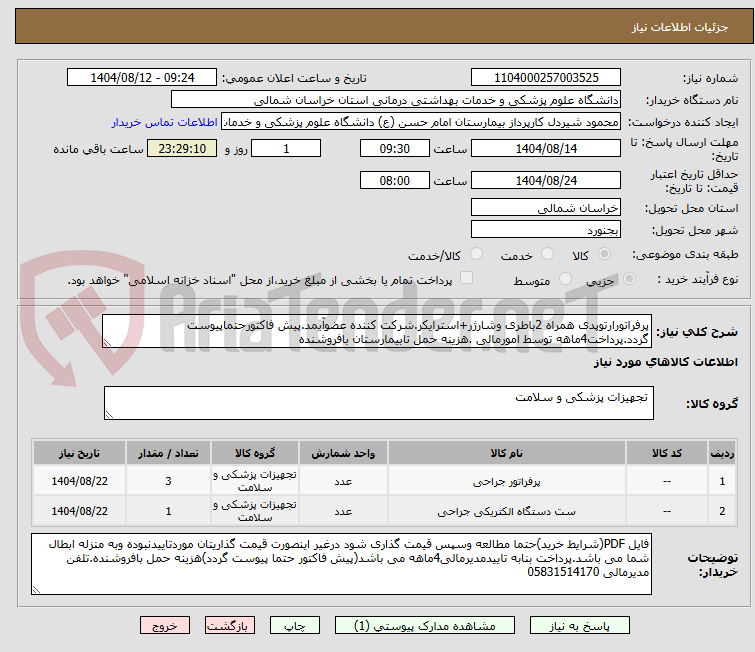Click عدد unit cell in row 2

click(343, 511)
